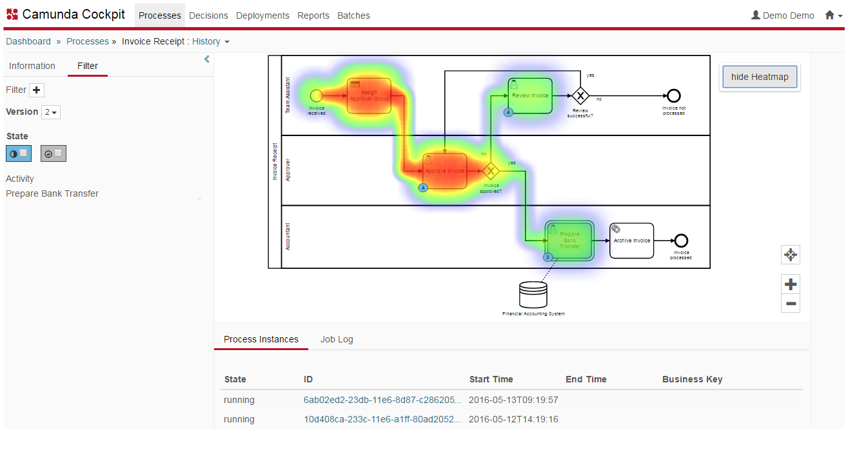Switch to the Information tab
This screenshot has height=472, width=868.
point(32,66)
